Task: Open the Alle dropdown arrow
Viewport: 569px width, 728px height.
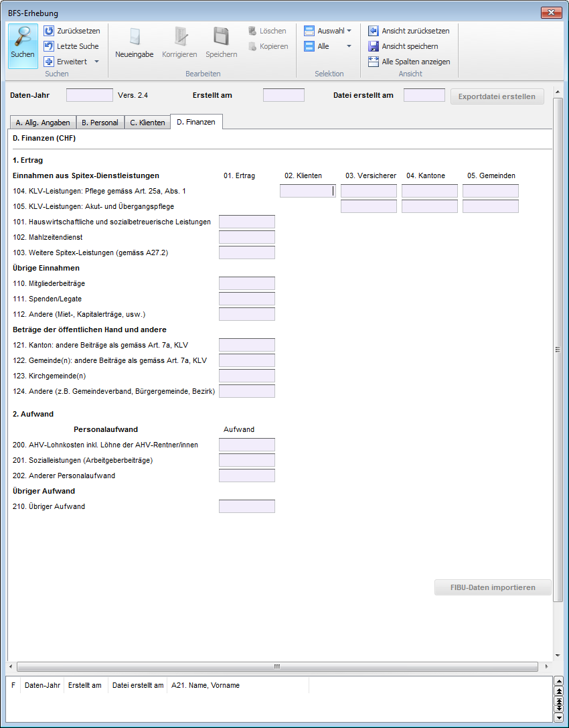Action: [349, 46]
